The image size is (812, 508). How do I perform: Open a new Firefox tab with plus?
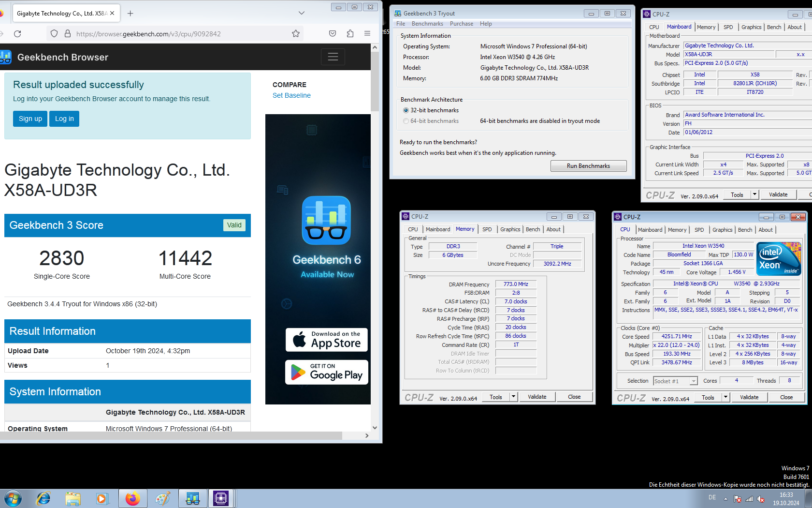[x=130, y=13]
